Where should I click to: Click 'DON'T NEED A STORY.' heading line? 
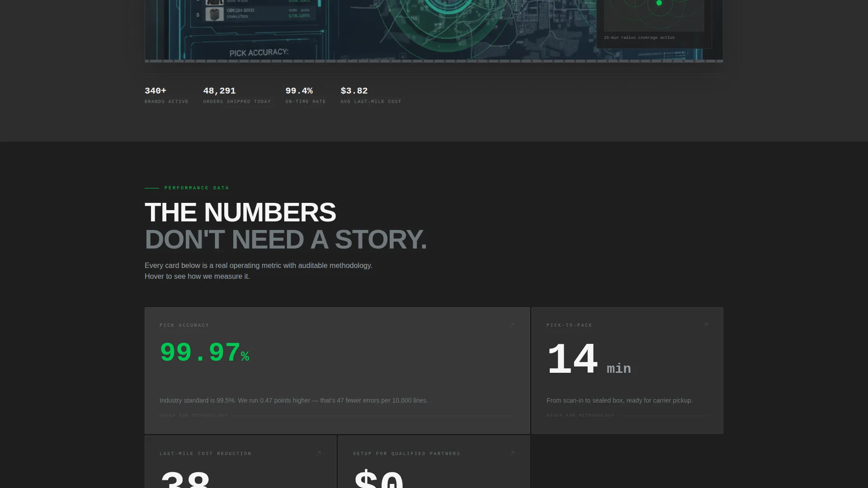[286, 239]
